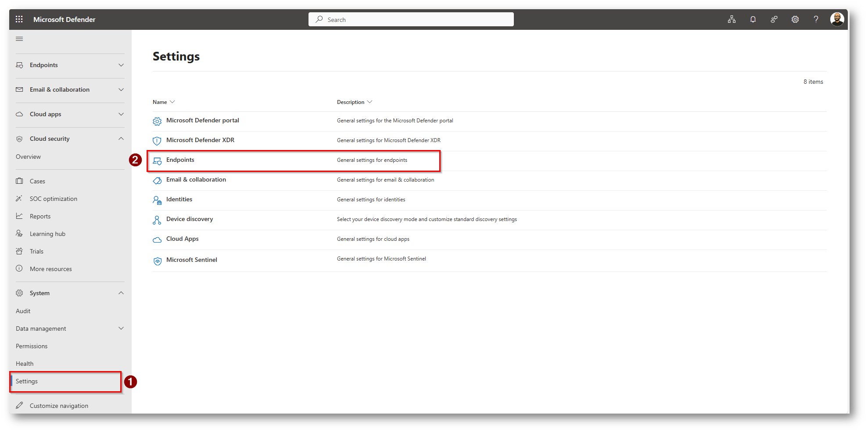868x432 pixels.
Task: Open the Name column sort dropdown
Action: pyautogui.click(x=172, y=102)
